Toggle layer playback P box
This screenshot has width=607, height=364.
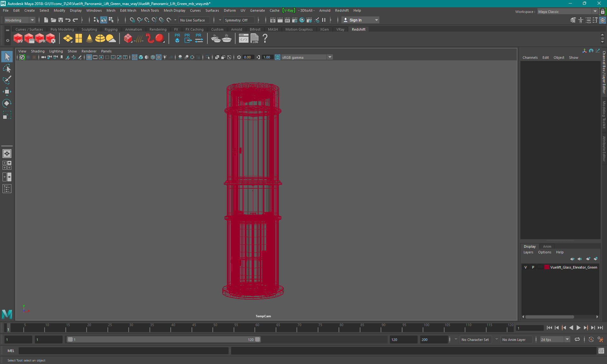[533, 267]
